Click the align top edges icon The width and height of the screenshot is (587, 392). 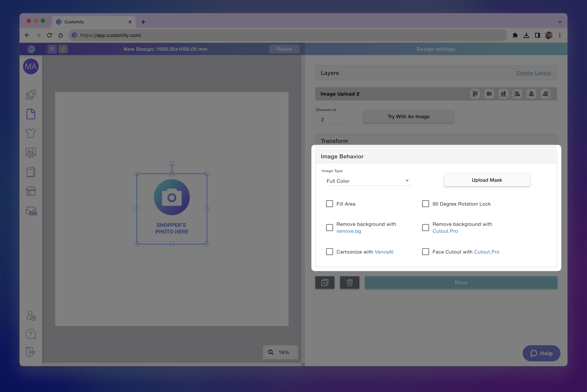[x=475, y=94]
